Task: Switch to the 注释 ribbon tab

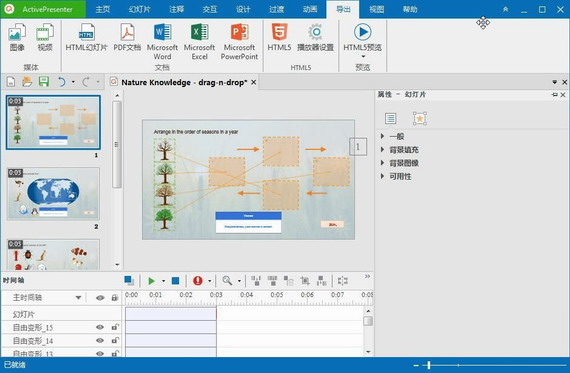Action: click(x=176, y=9)
